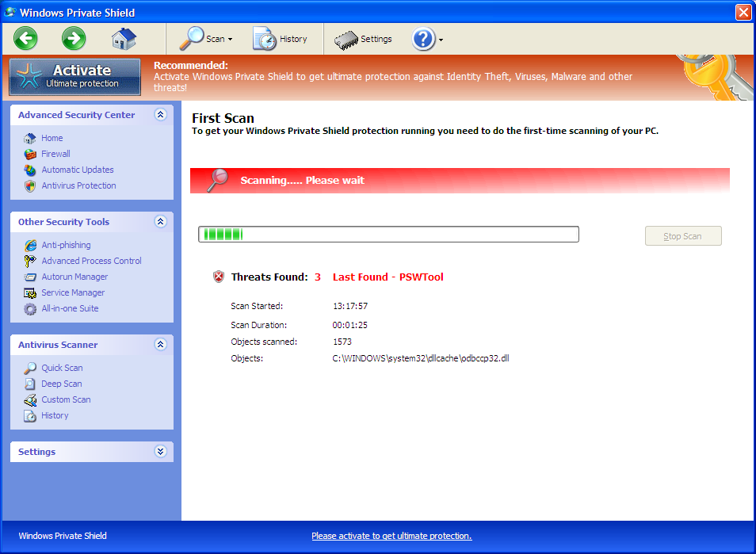The height and width of the screenshot is (554, 756).
Task: Click the objects scanned count 1573
Action: 342,342
